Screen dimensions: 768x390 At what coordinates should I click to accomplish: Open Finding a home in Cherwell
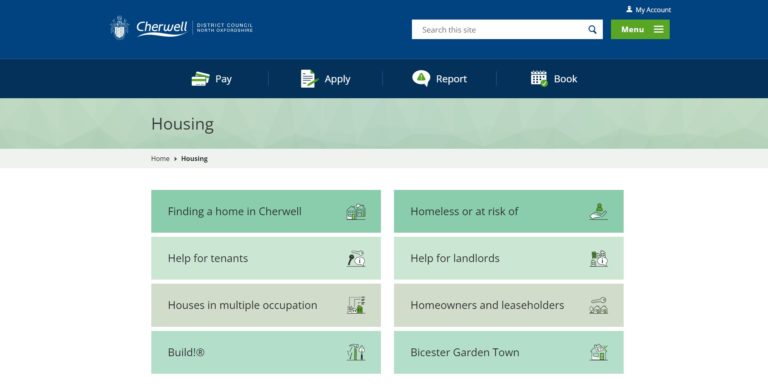[x=266, y=211]
